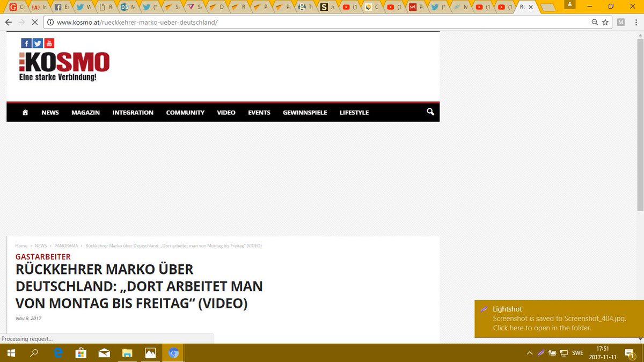Open the GEWINNSPIELE section

305,112
